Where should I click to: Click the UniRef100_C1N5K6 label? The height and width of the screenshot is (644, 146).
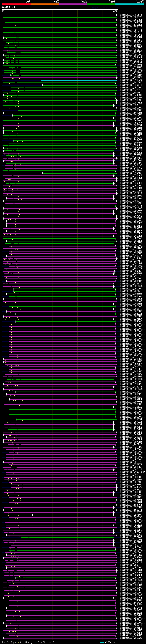coord(131,173)
